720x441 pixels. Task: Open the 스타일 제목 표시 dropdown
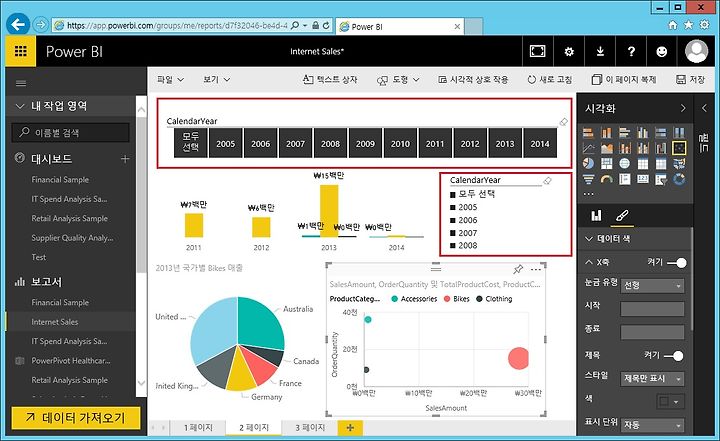652,379
